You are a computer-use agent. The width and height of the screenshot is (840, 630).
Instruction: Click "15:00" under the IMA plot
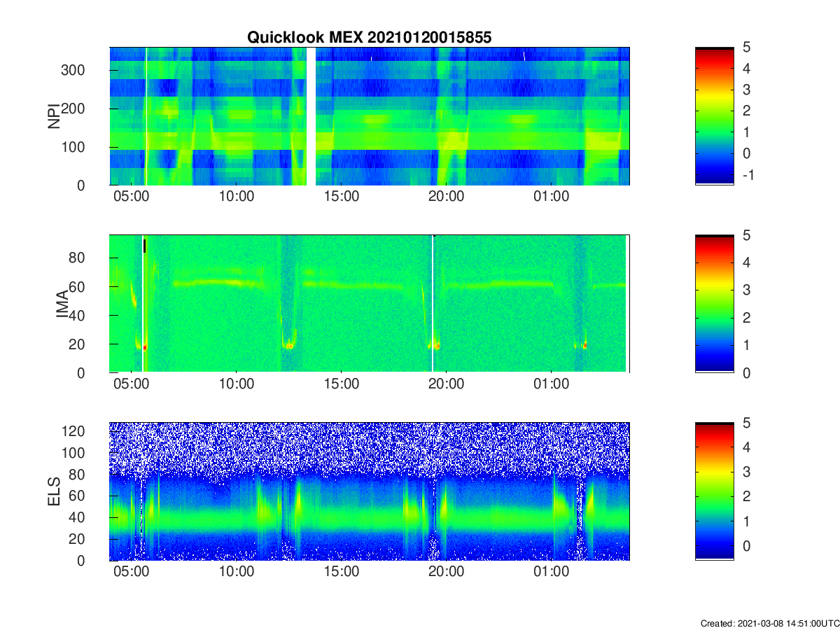tap(342, 384)
